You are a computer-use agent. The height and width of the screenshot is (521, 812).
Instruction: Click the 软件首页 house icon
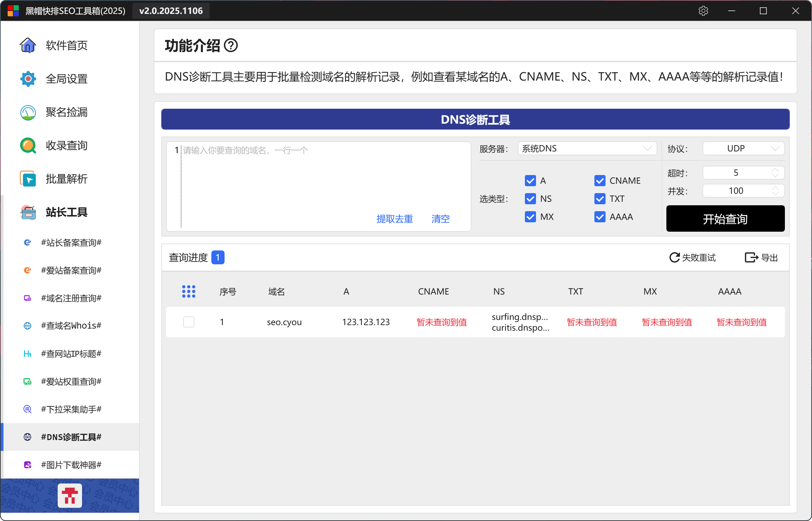click(x=28, y=46)
